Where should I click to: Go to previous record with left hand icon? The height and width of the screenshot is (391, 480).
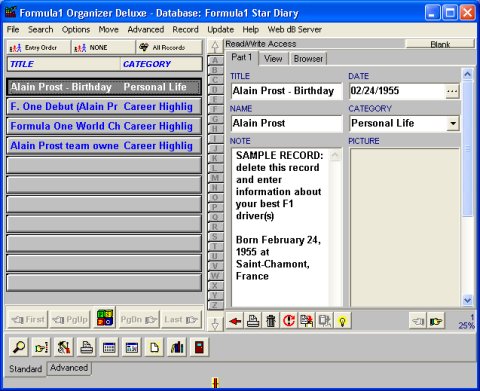pos(418,321)
